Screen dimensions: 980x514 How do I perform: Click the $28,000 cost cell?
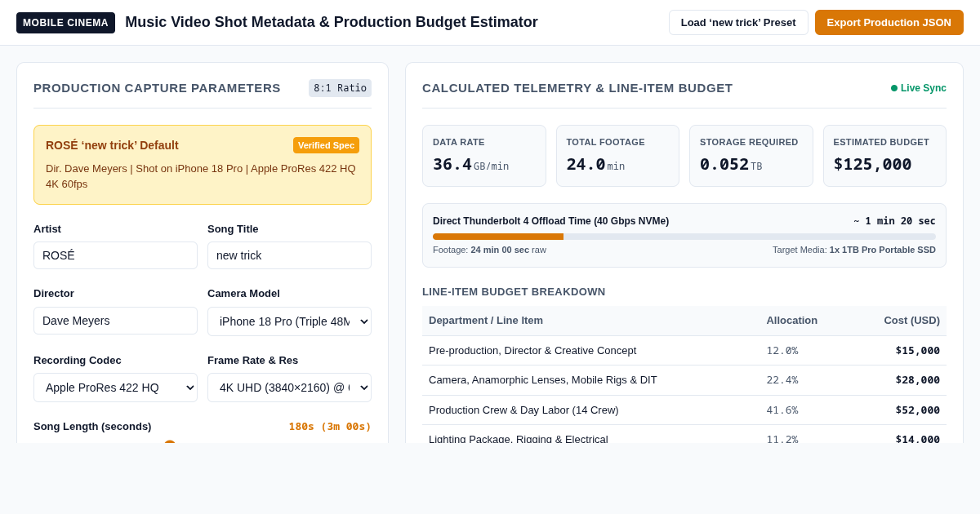pos(917,380)
